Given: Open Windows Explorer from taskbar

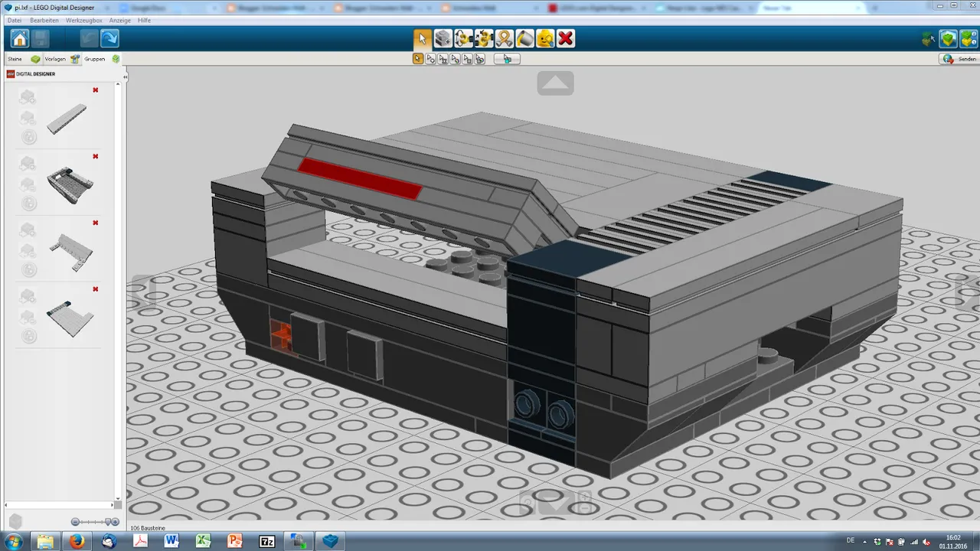Looking at the screenshot, I should (x=45, y=541).
